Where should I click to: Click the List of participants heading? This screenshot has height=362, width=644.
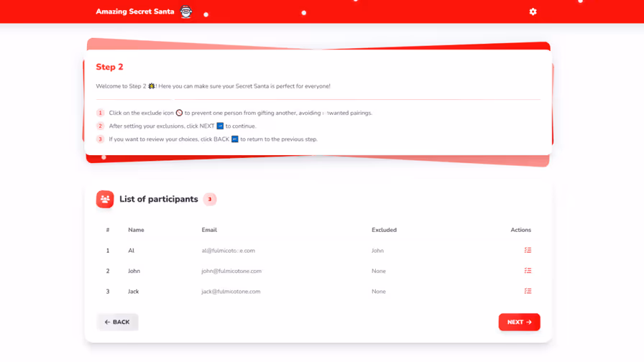coord(159,199)
